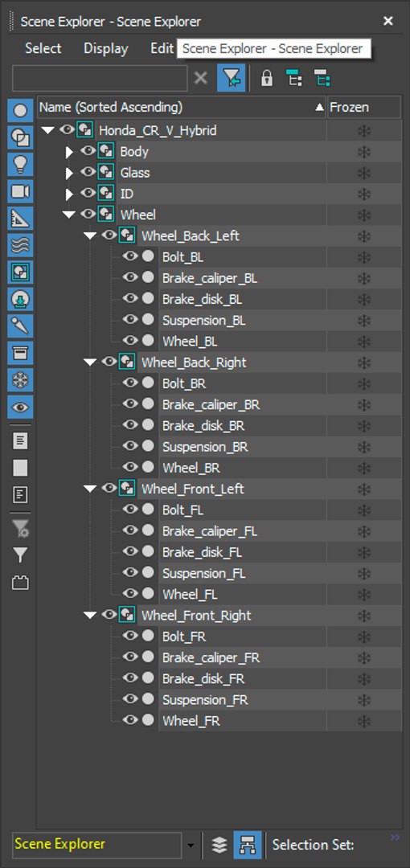The height and width of the screenshot is (868, 410).
Task: Toggle Display Groups filter icon
Action: [x=21, y=272]
